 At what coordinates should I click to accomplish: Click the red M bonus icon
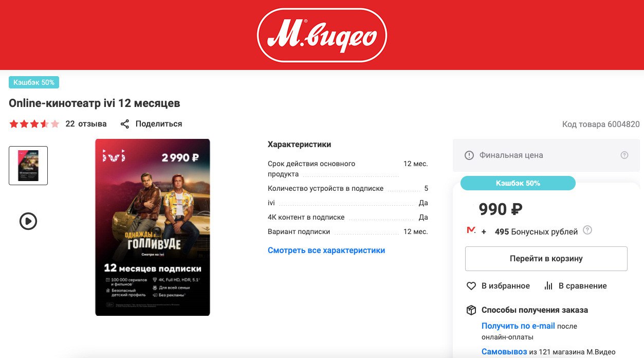pyautogui.click(x=471, y=230)
